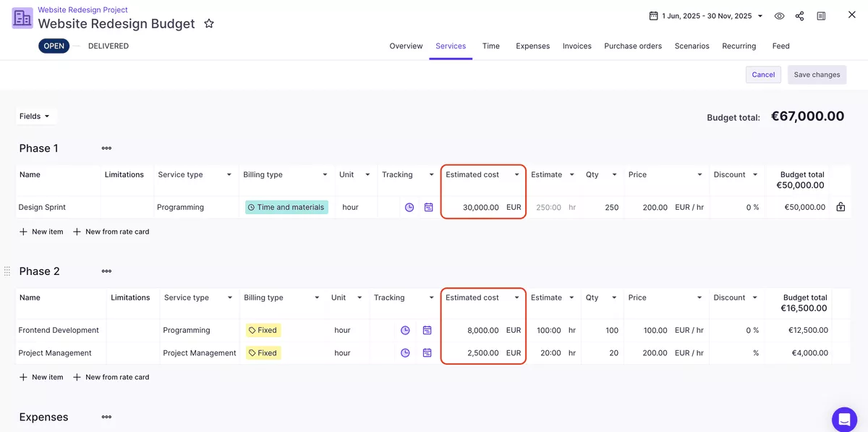Open the Fields dropdown

click(x=35, y=117)
